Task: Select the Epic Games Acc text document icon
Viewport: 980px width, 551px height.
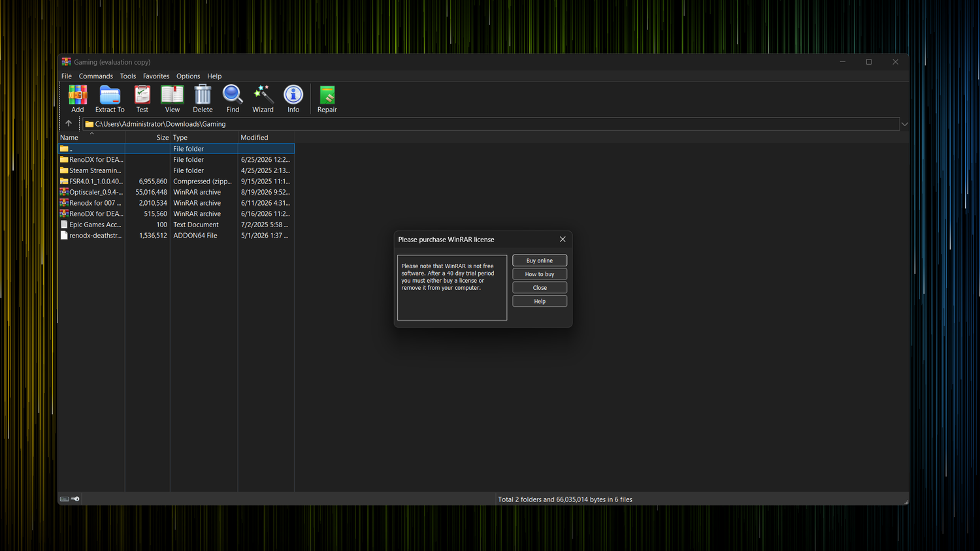Action: pos(64,225)
